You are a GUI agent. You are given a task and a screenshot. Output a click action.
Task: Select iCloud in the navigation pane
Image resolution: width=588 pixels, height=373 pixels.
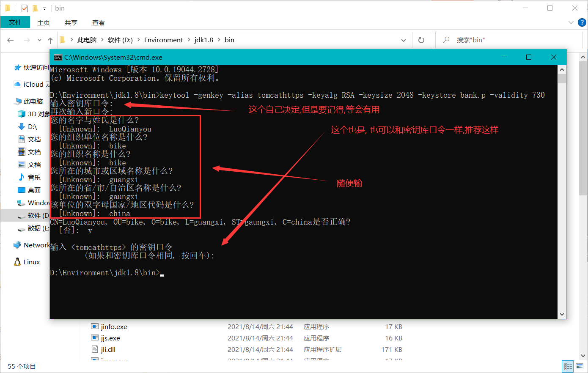[x=32, y=85]
